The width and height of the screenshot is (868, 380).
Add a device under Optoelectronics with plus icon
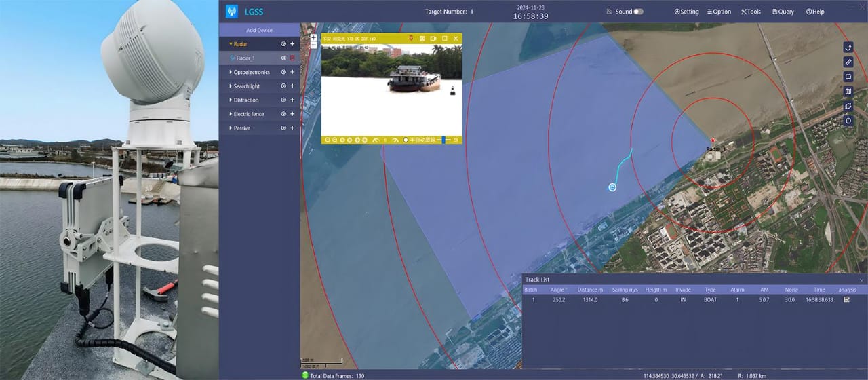(292, 72)
